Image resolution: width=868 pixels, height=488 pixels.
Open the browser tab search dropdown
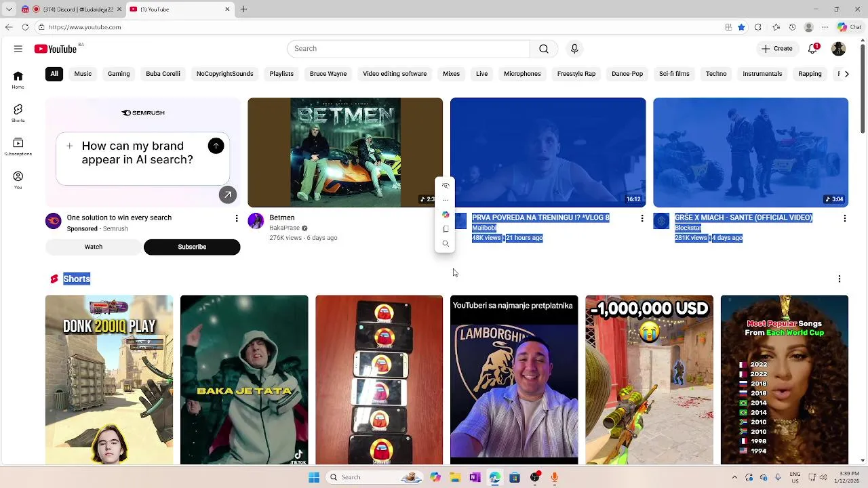pyautogui.click(x=8, y=9)
